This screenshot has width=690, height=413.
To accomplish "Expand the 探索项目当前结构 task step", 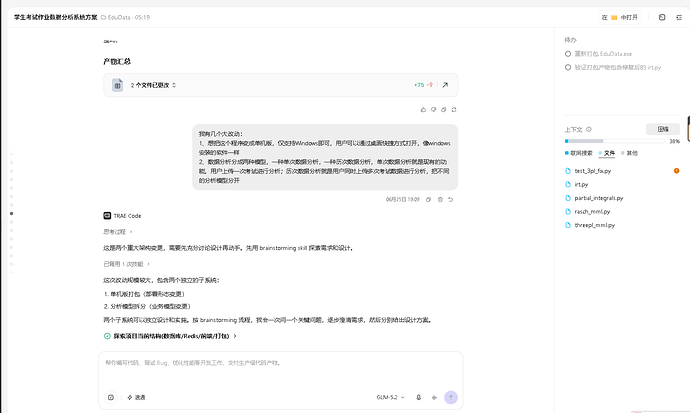I will point(175,336).
